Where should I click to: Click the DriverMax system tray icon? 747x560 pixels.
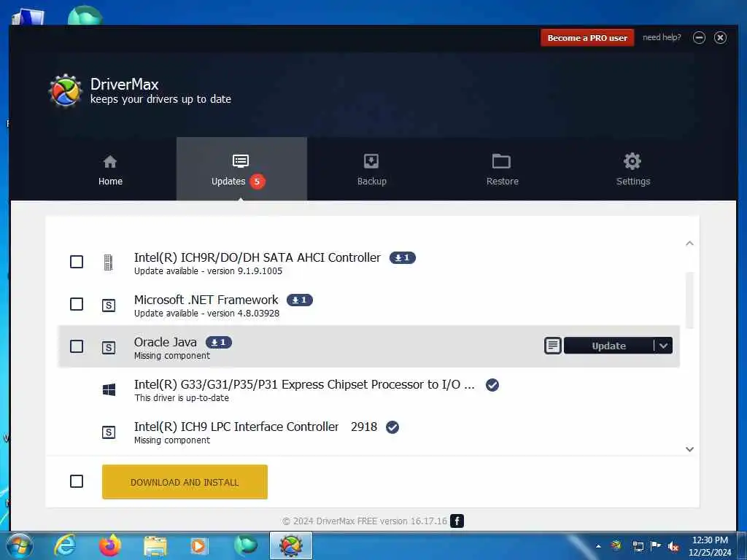[616, 545]
